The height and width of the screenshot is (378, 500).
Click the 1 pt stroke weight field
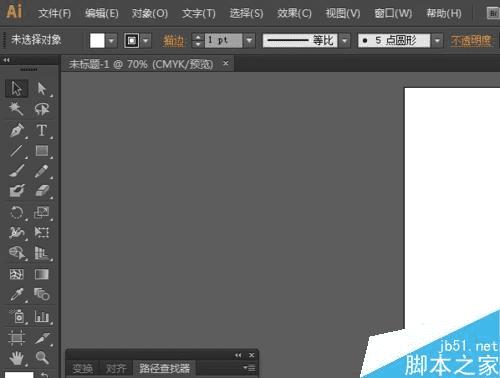pos(223,41)
